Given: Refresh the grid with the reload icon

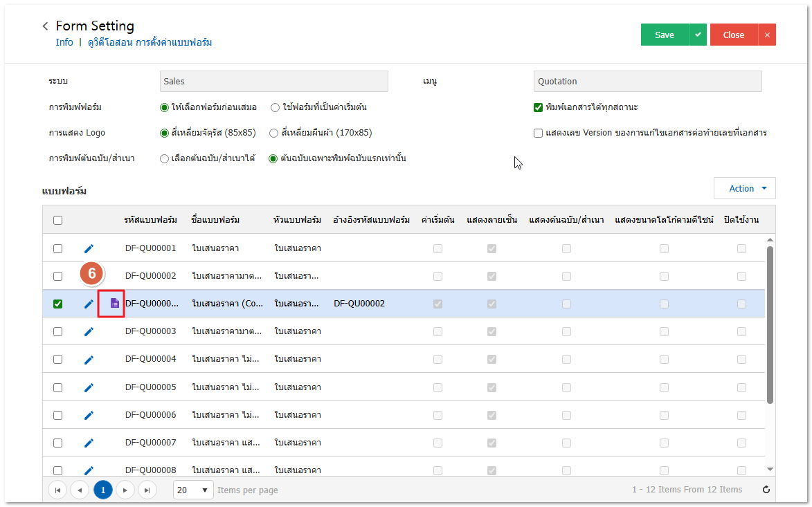Looking at the screenshot, I should click(x=766, y=490).
